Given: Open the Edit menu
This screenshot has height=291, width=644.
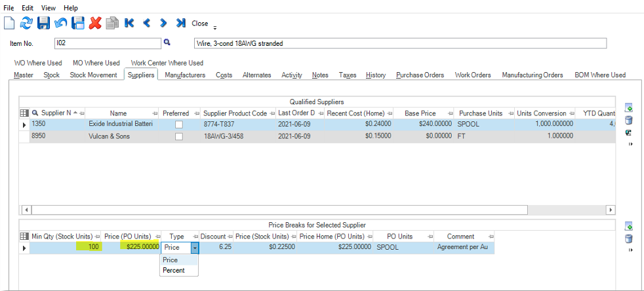Looking at the screenshot, I should [x=28, y=8].
